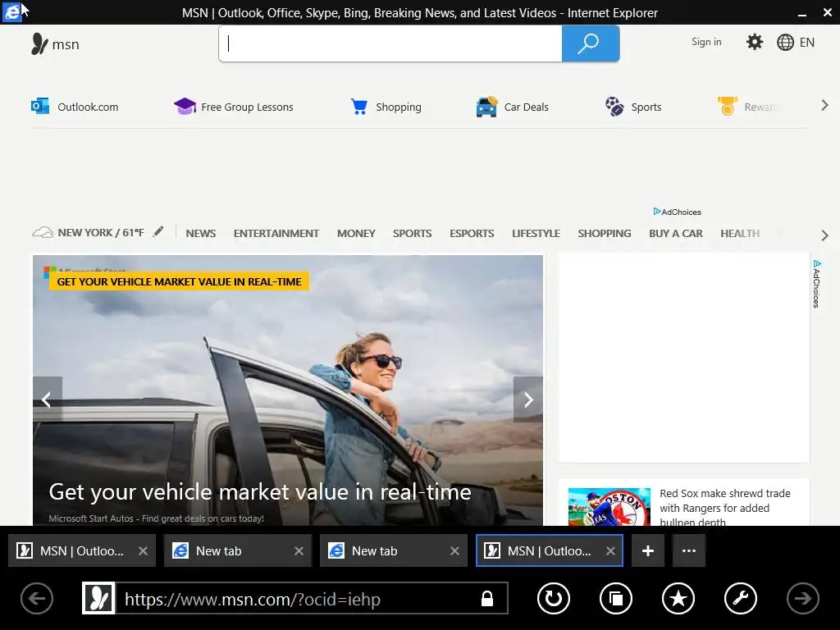Open Car Deals shortcut
This screenshot has width=840, height=630.
point(512,107)
